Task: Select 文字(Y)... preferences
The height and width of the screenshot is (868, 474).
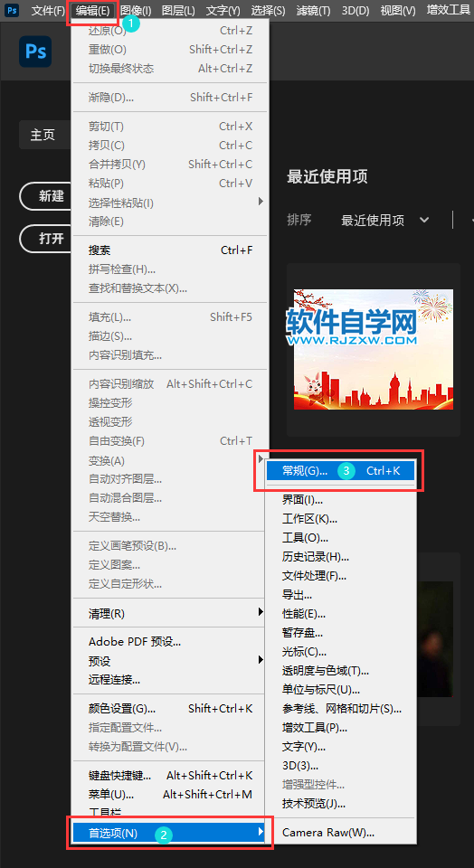Action: point(340,747)
